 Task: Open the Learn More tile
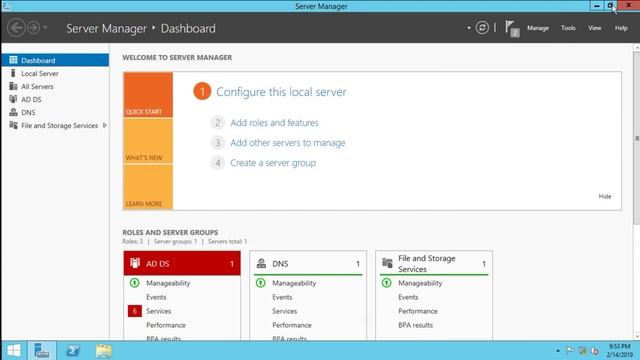coord(148,187)
